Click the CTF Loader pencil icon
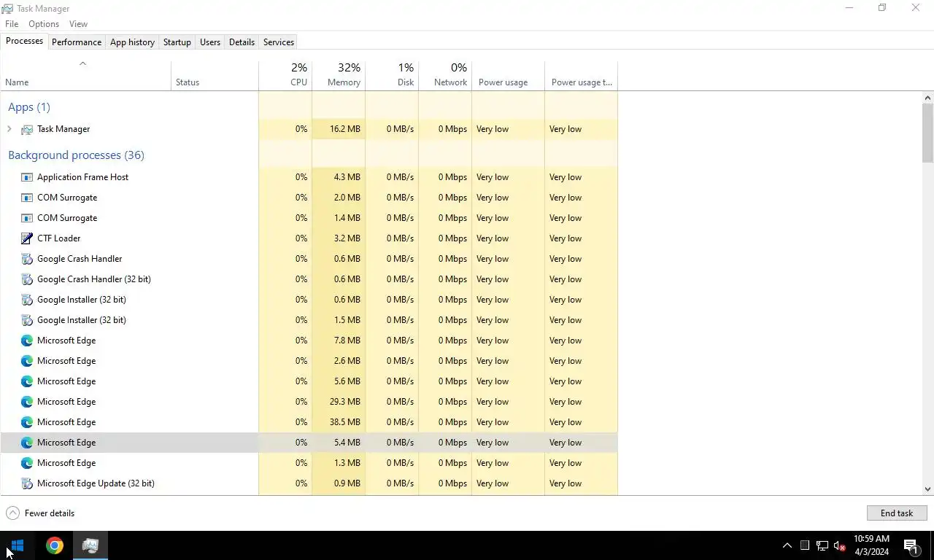The height and width of the screenshot is (560, 934). tap(27, 238)
